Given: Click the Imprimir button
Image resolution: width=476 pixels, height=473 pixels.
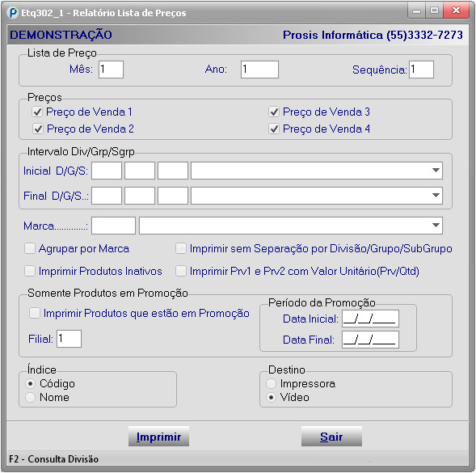Looking at the screenshot, I should pos(158,437).
